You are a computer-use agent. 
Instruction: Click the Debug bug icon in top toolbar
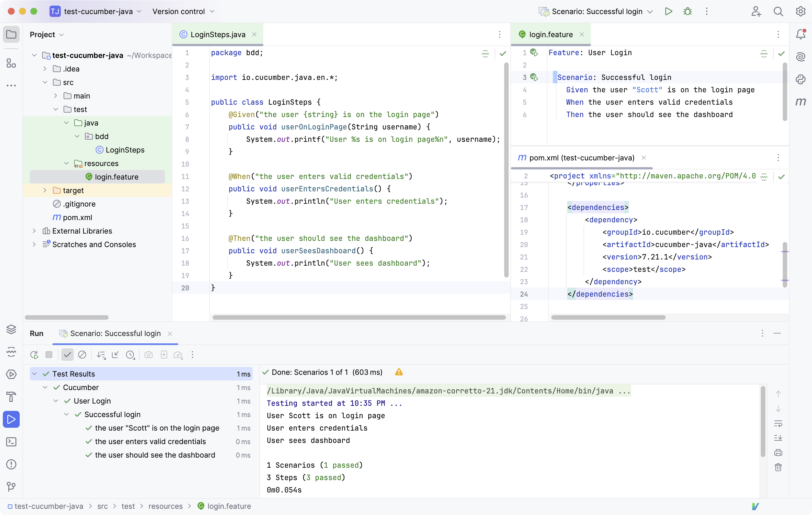click(x=687, y=12)
